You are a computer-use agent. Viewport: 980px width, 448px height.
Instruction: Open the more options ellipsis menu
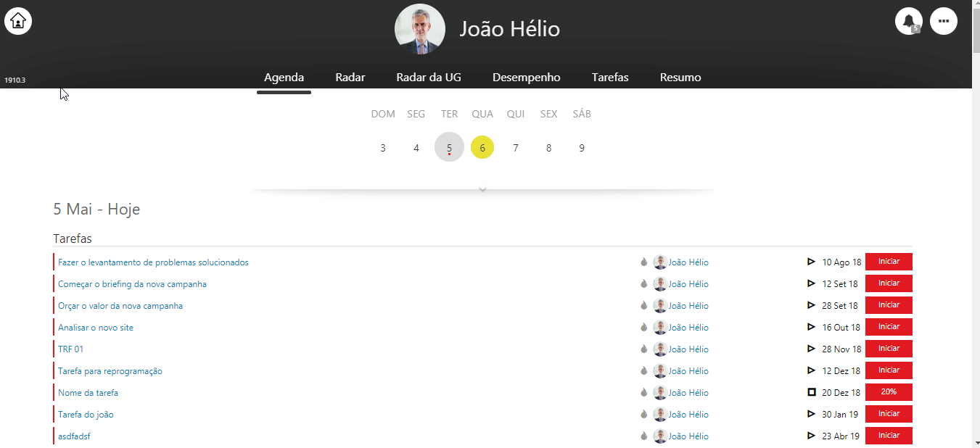pyautogui.click(x=944, y=21)
